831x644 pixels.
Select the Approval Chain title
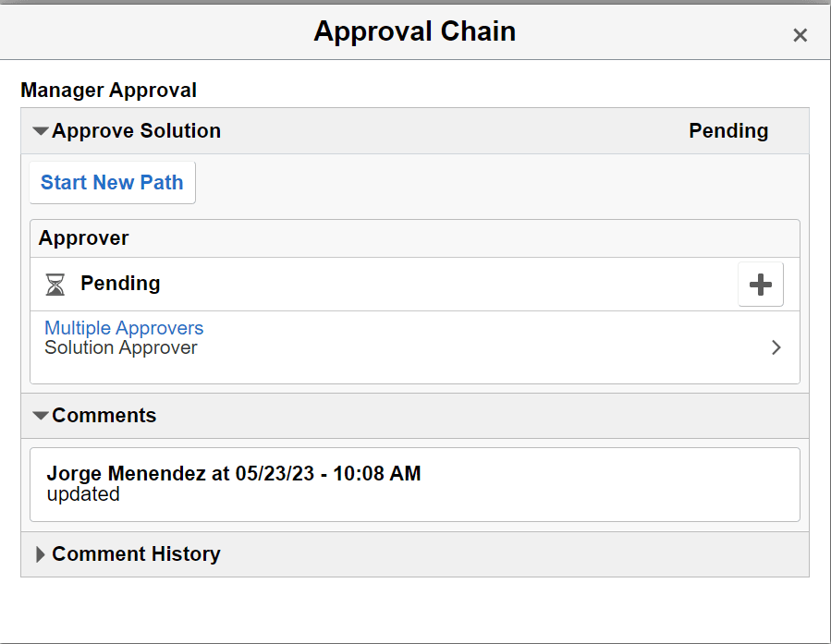(414, 31)
